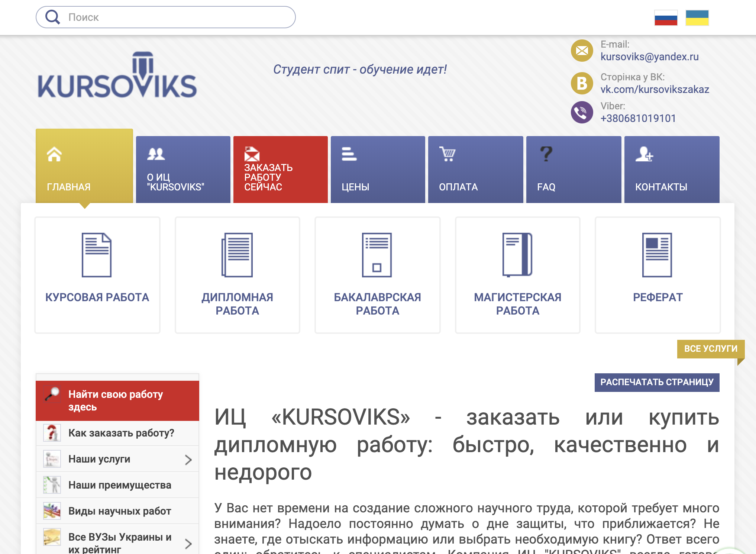Click the Реферат newspaper icon
Viewport: 756px width, 554px height.
657,255
